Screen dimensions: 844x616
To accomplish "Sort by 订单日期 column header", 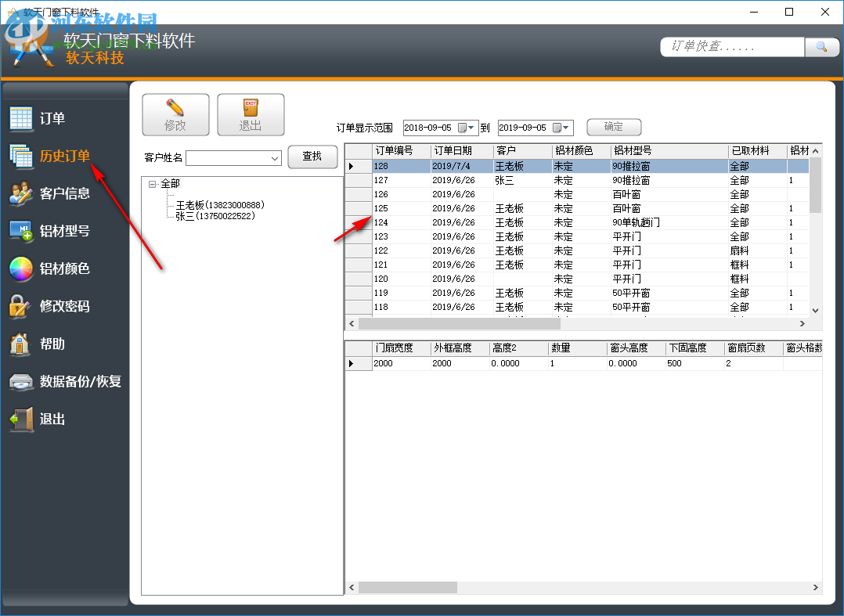I will click(462, 150).
